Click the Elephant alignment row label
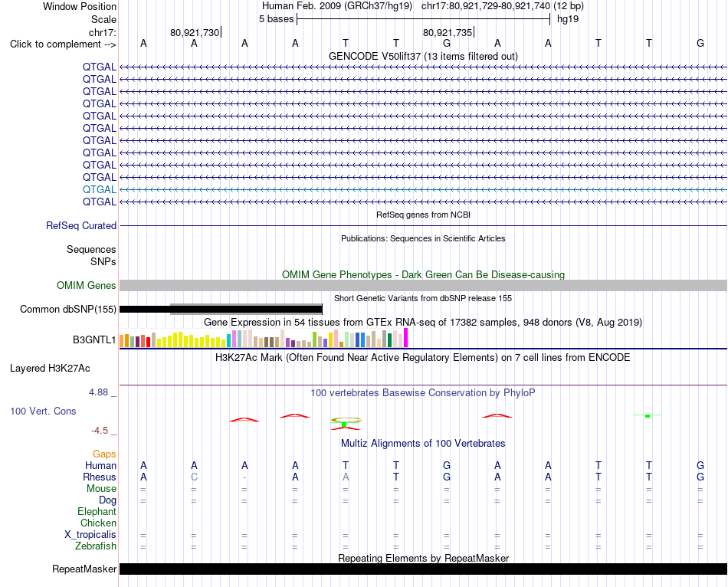Screen dimensions: 728x587 pyautogui.click(x=97, y=511)
